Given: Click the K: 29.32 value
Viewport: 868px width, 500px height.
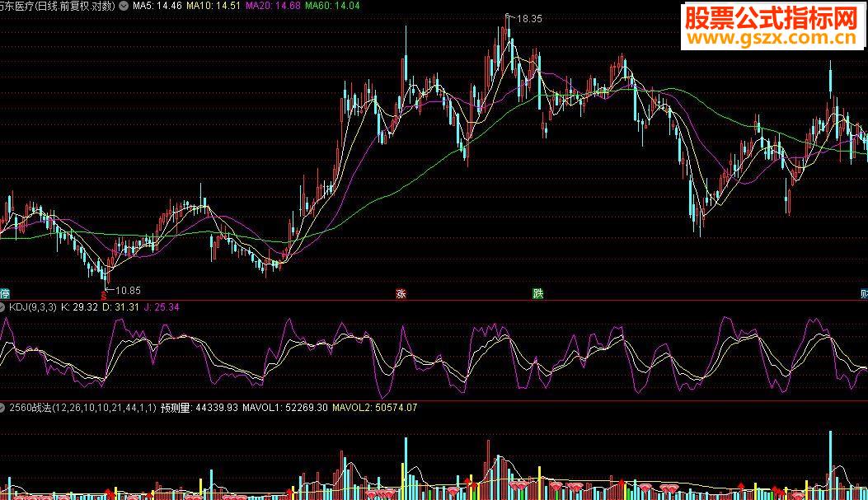Looking at the screenshot, I should (x=79, y=307).
